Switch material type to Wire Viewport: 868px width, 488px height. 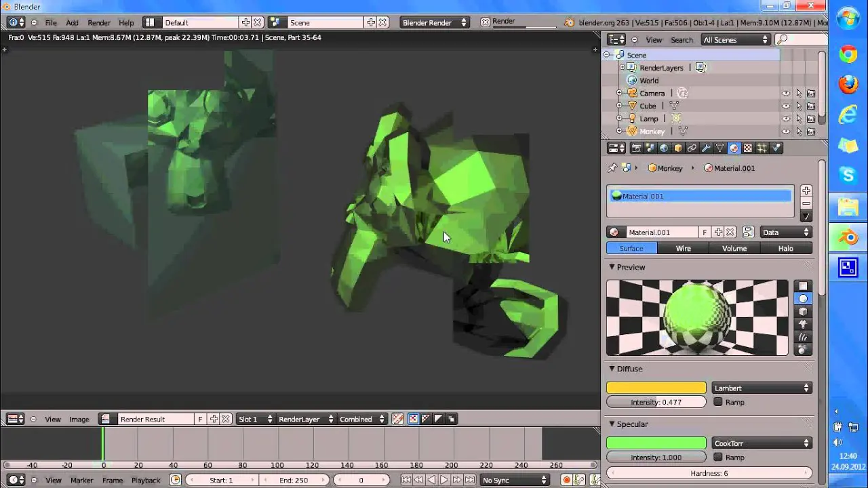click(683, 249)
